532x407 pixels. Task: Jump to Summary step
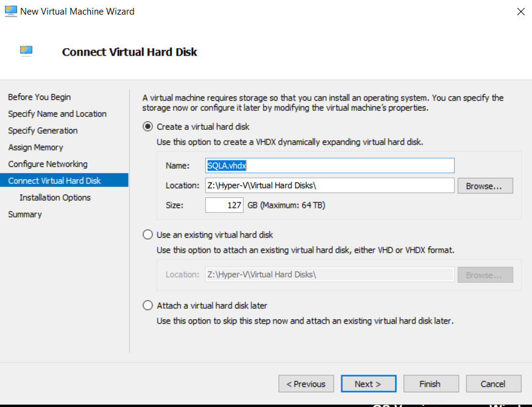click(25, 214)
